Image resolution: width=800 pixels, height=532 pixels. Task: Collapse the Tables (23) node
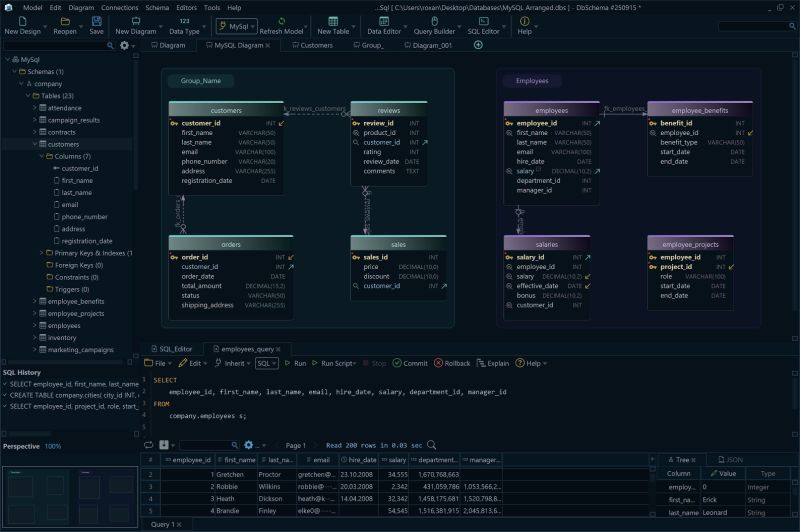click(28, 96)
